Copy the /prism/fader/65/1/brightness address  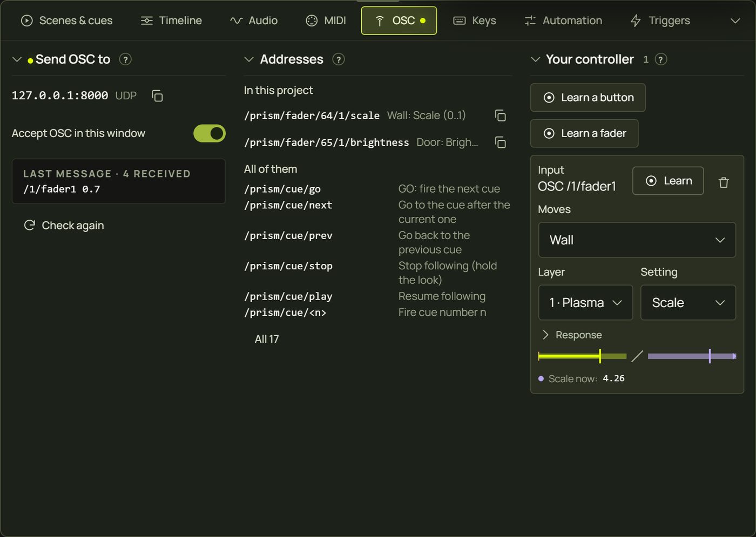click(501, 142)
